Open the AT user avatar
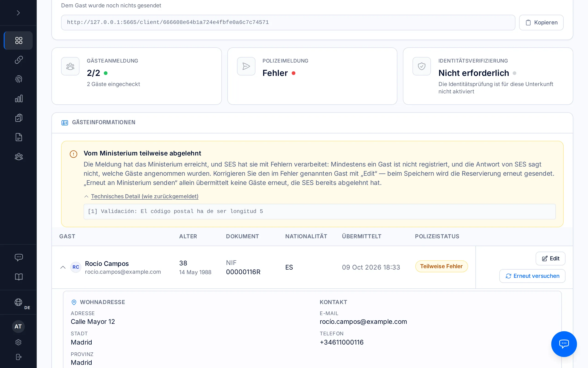 [x=18, y=326]
